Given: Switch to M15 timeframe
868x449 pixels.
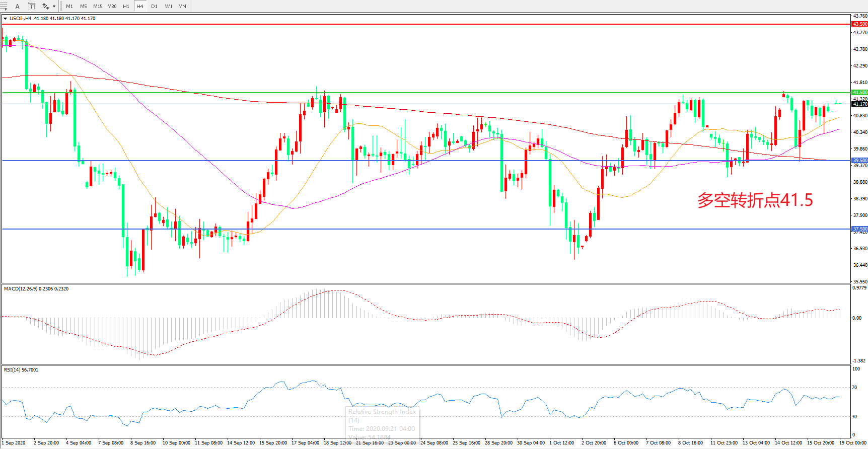Looking at the screenshot, I should (x=98, y=7).
